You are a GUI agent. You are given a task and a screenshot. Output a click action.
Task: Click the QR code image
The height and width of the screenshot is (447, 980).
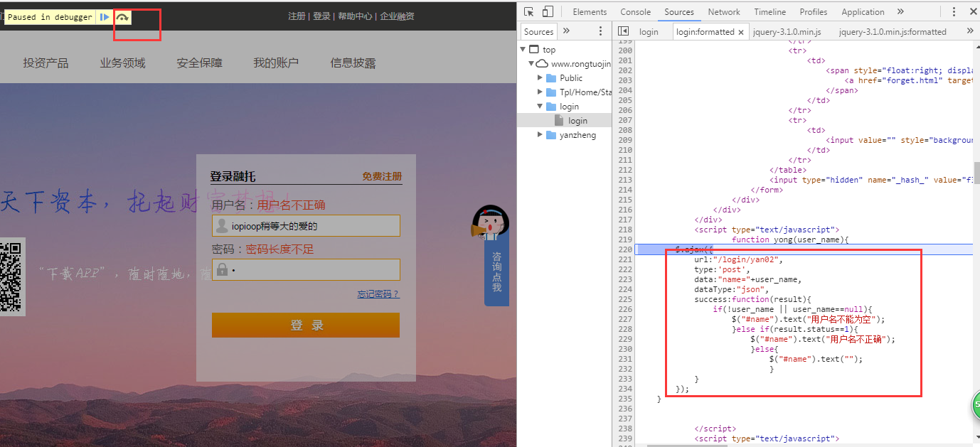click(x=11, y=276)
